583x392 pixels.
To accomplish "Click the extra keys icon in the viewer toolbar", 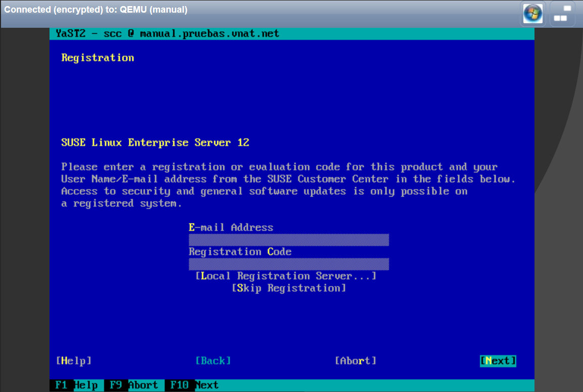I will (562, 14).
